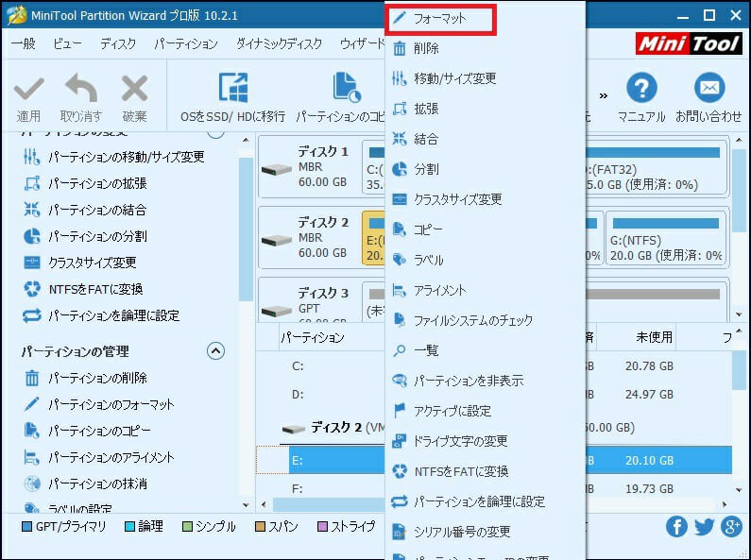Click the Google Plus social icon
Screen dimensions: 751x560
point(731,527)
